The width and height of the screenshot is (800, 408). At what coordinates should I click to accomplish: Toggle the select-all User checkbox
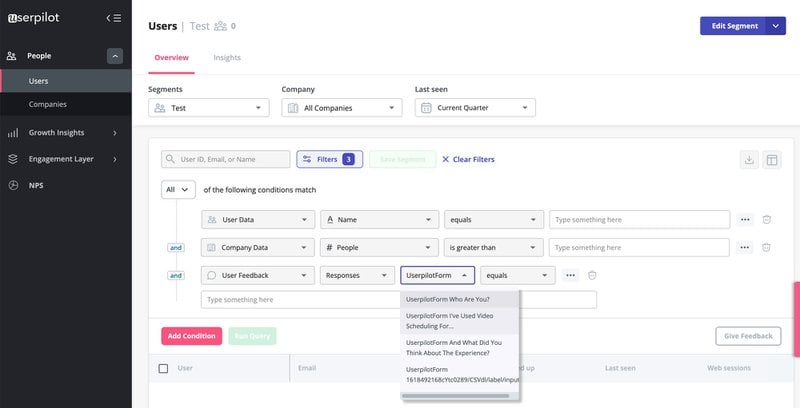pos(163,368)
